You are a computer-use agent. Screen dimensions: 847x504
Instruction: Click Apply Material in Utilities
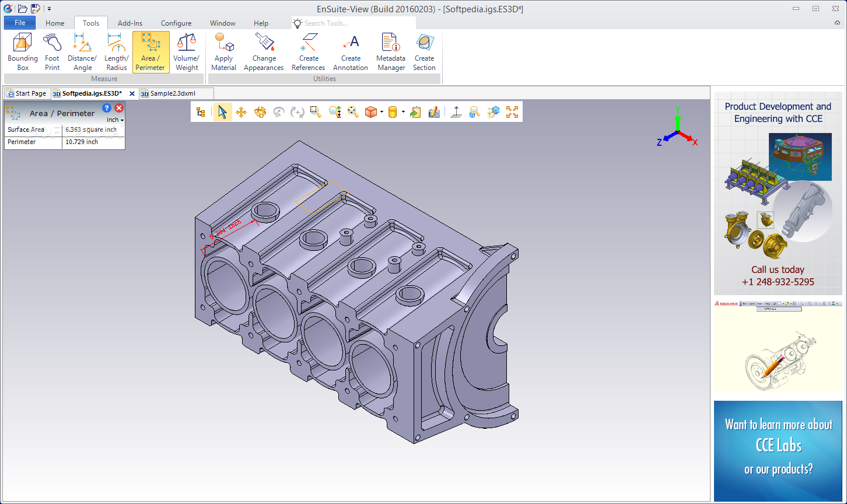click(x=223, y=52)
